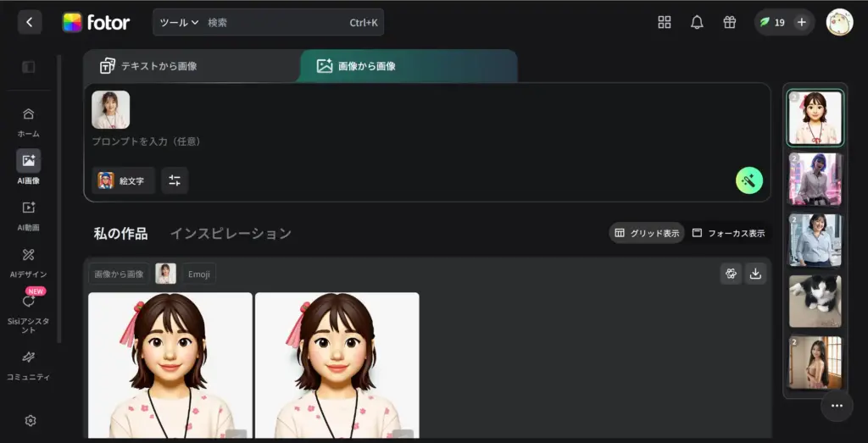The height and width of the screenshot is (443, 868).
Task: Open the apps grid icon
Action: click(x=664, y=22)
